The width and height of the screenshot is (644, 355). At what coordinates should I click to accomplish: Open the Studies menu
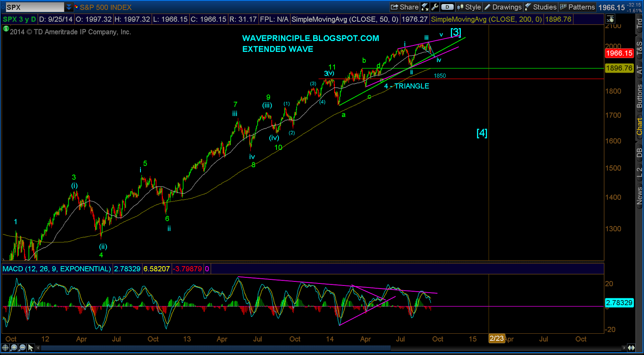click(x=541, y=7)
